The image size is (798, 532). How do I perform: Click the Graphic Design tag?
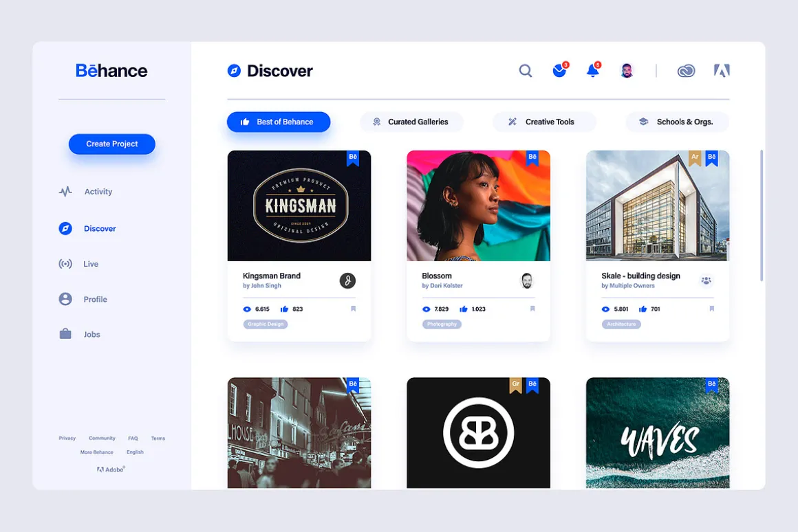[265, 324]
